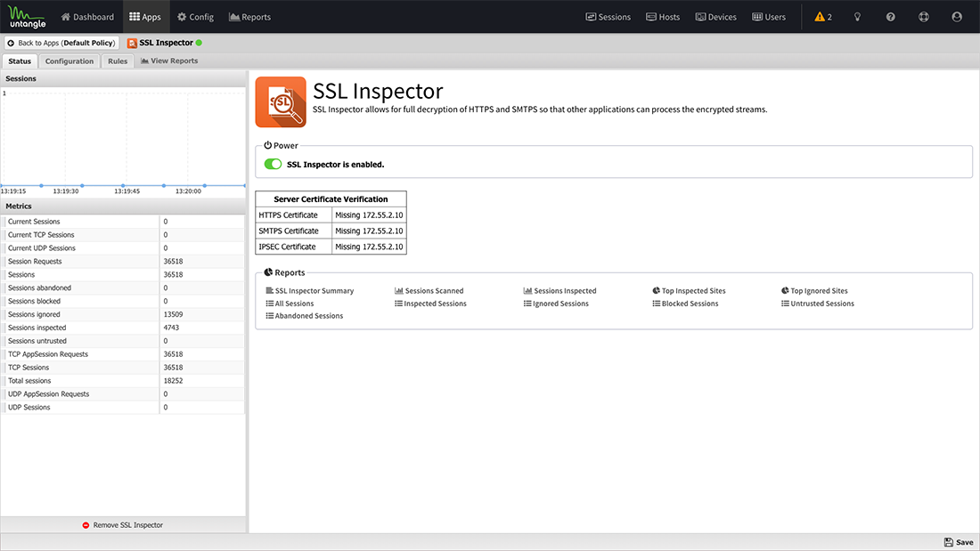Open Top Inspected Sites report

(689, 290)
